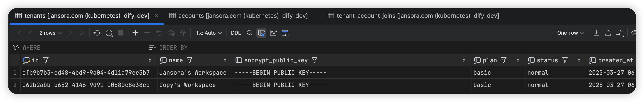Viewport: 644px width, 102px height.
Task: Toggle filter on the name column
Action: [x=190, y=60]
